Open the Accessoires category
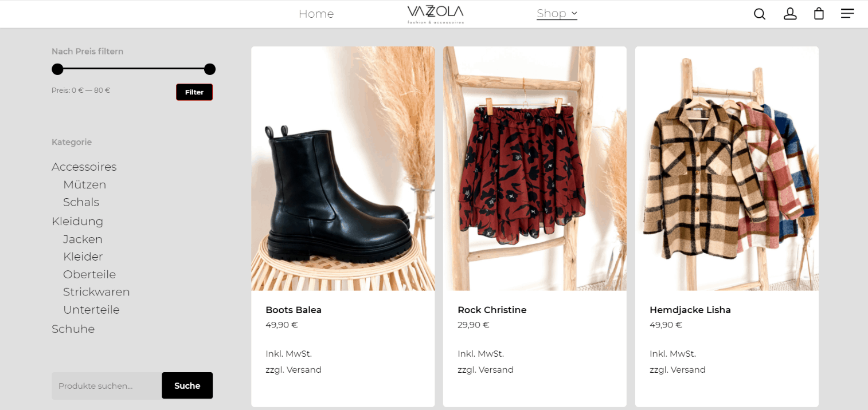The height and width of the screenshot is (410, 868). pos(84,167)
